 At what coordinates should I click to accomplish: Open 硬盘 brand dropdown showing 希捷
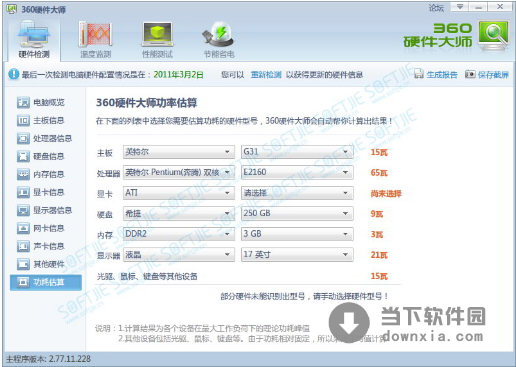pyautogui.click(x=178, y=213)
